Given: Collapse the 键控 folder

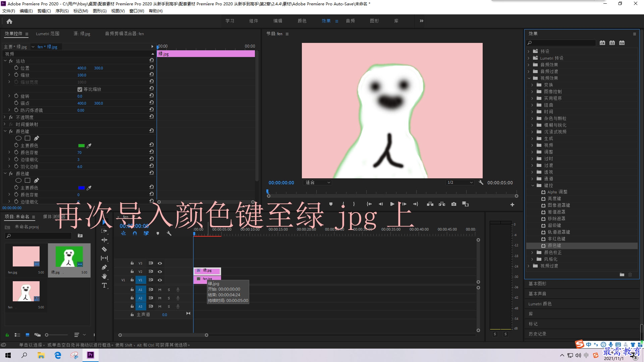Looking at the screenshot, I should tap(533, 185).
